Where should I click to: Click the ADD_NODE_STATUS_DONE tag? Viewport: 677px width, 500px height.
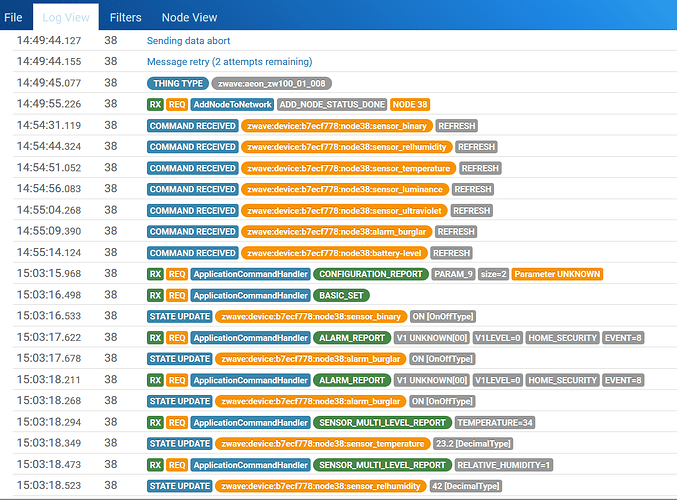click(332, 104)
